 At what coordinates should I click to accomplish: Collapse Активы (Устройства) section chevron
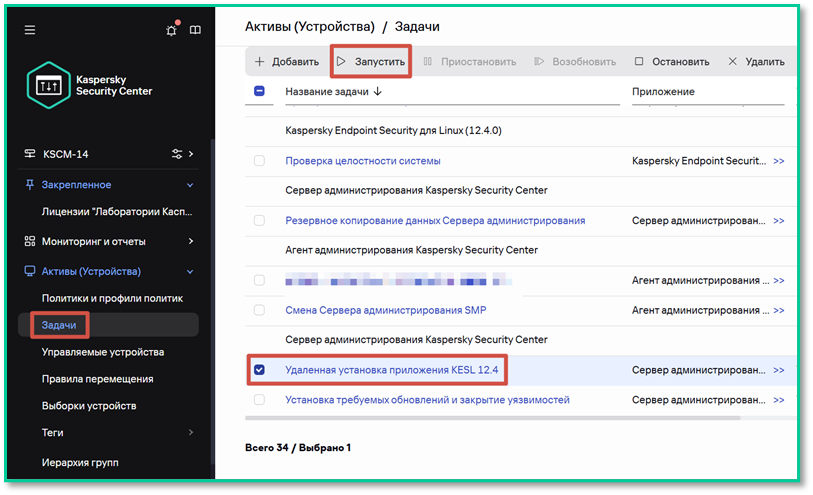(190, 272)
